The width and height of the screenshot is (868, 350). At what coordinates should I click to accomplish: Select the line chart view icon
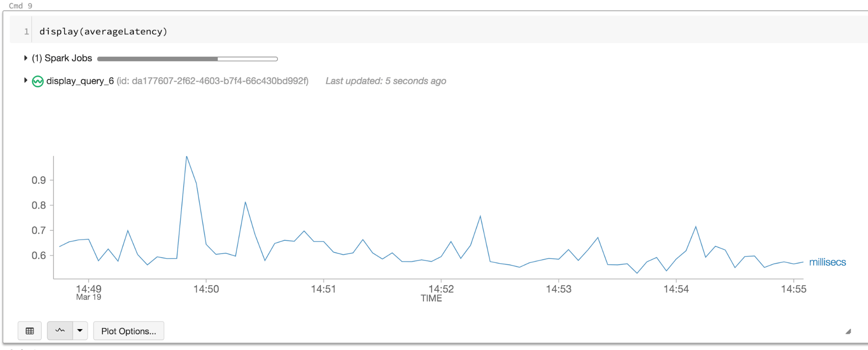[60, 331]
